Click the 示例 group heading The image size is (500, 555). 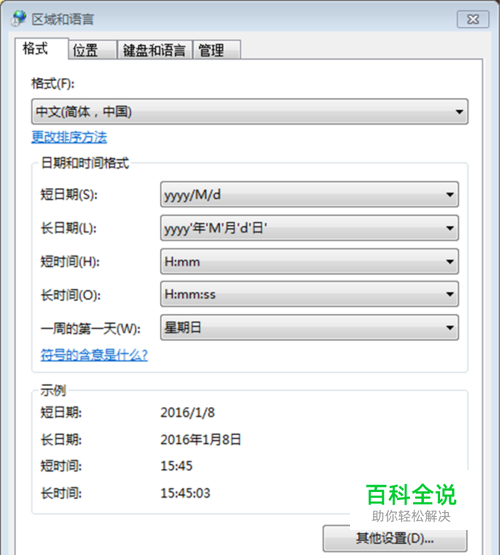(x=53, y=390)
